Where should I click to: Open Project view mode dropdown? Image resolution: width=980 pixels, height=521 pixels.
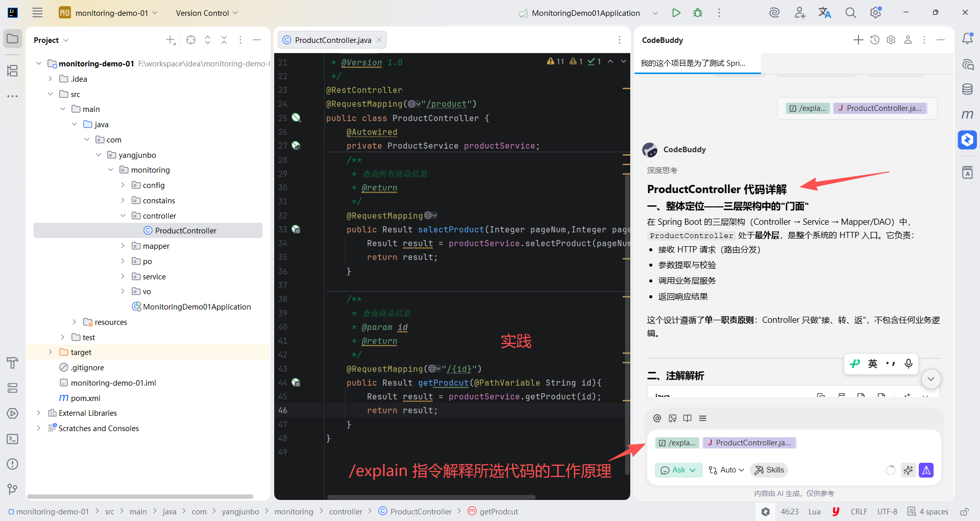(x=51, y=40)
